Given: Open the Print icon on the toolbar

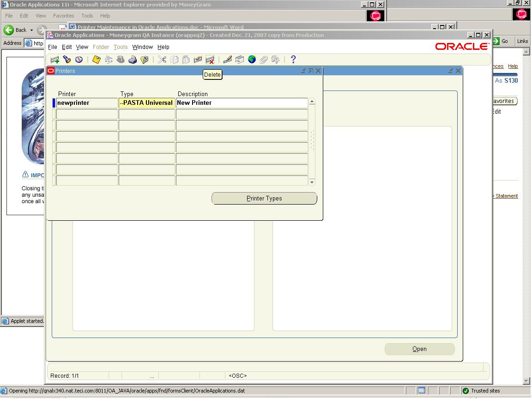Looking at the screenshot, I should (133, 60).
